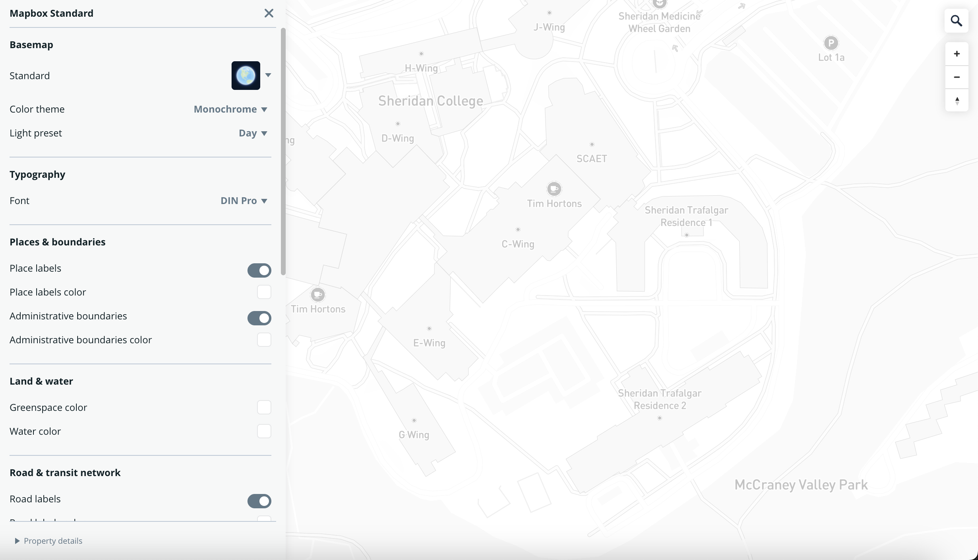The width and height of the screenshot is (978, 560).
Task: Disable Place labels
Action: 259,270
